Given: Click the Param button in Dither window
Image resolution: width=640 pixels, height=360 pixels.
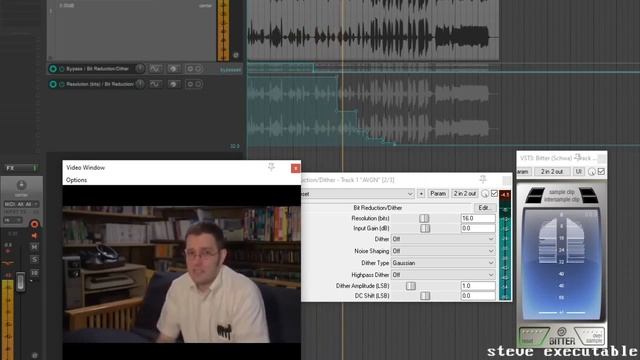Looking at the screenshot, I should 438,194.
